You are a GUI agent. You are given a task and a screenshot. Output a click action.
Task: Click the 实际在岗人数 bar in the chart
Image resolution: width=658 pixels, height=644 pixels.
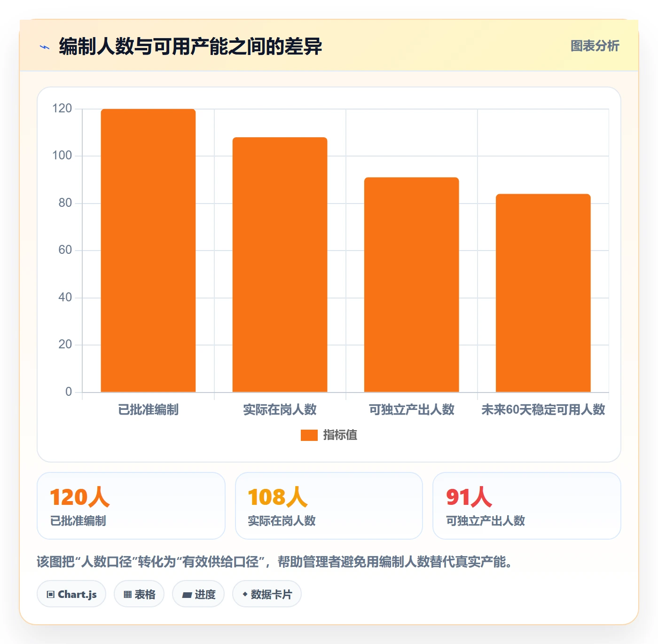[x=280, y=265]
